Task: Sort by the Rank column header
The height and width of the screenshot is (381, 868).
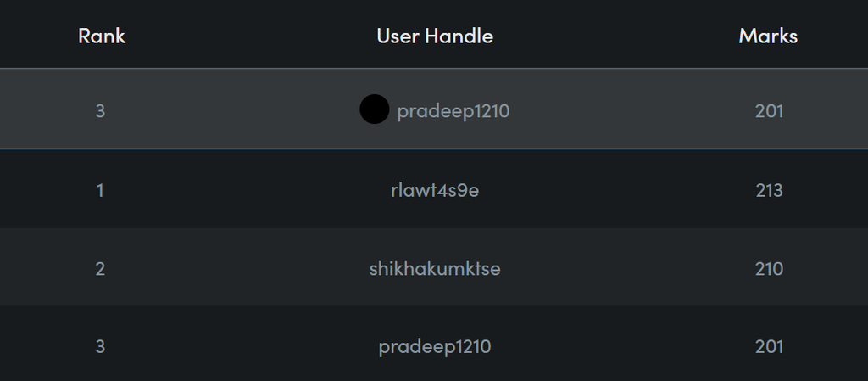Action: coord(102,36)
